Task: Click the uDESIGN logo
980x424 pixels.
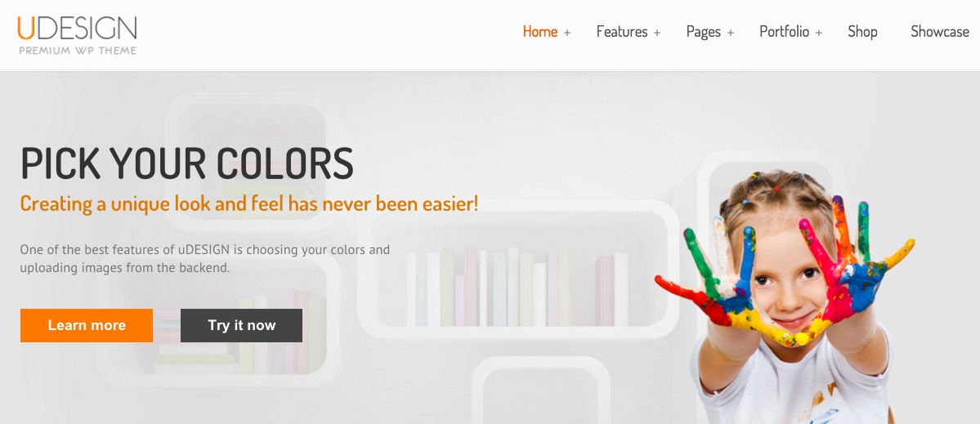Action: click(78, 35)
